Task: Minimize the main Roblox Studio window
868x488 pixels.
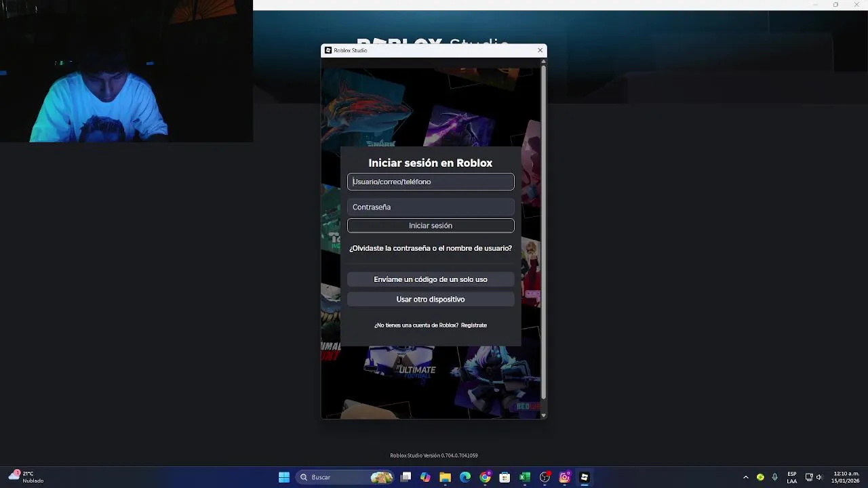Action: [816, 5]
